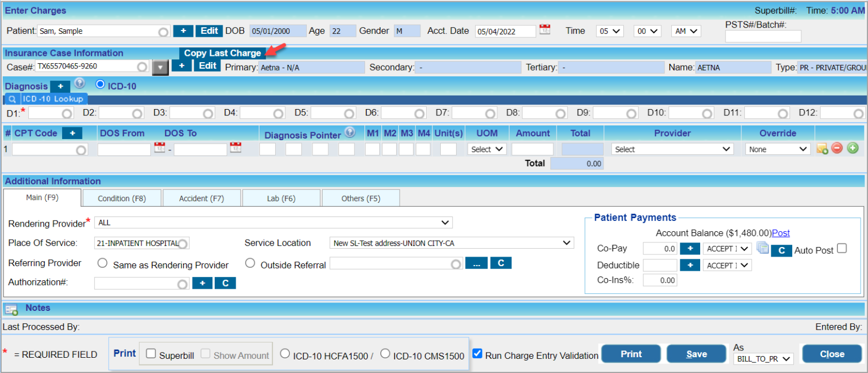Open the Lab (F6) tab
Image resolution: width=868 pixels, height=373 pixels.
click(x=281, y=198)
